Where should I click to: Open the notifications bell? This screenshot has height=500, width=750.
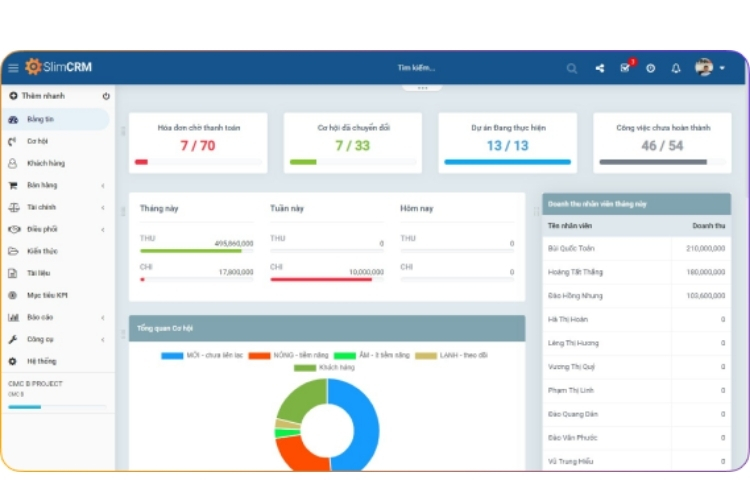pos(676,68)
